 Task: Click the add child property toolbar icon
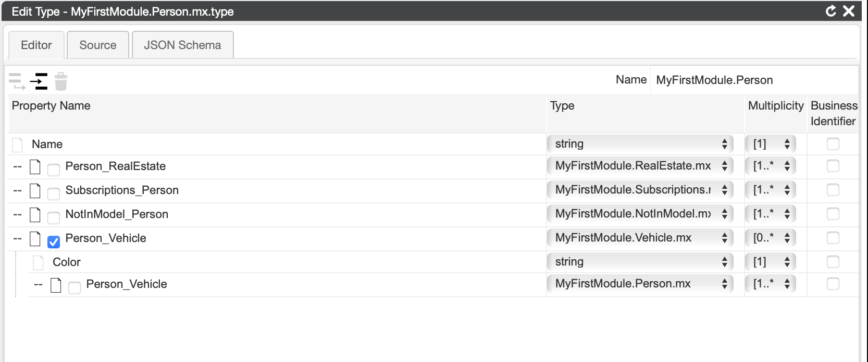coord(17,81)
